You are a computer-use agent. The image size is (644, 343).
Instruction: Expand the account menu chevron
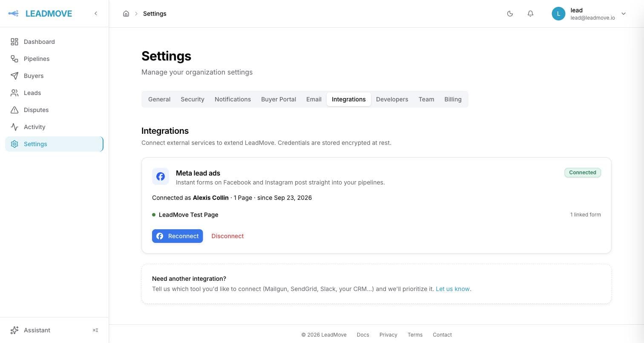624,14
